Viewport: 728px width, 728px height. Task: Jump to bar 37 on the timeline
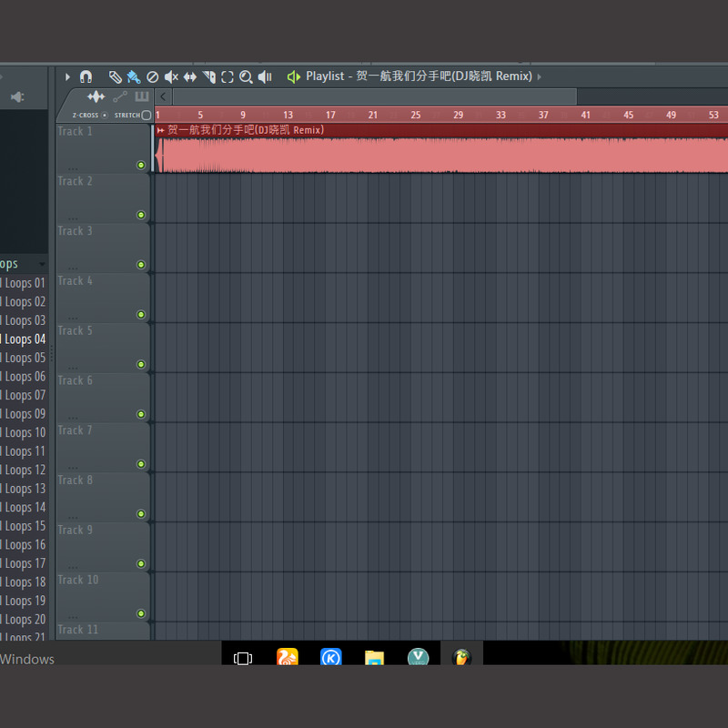pos(543,115)
